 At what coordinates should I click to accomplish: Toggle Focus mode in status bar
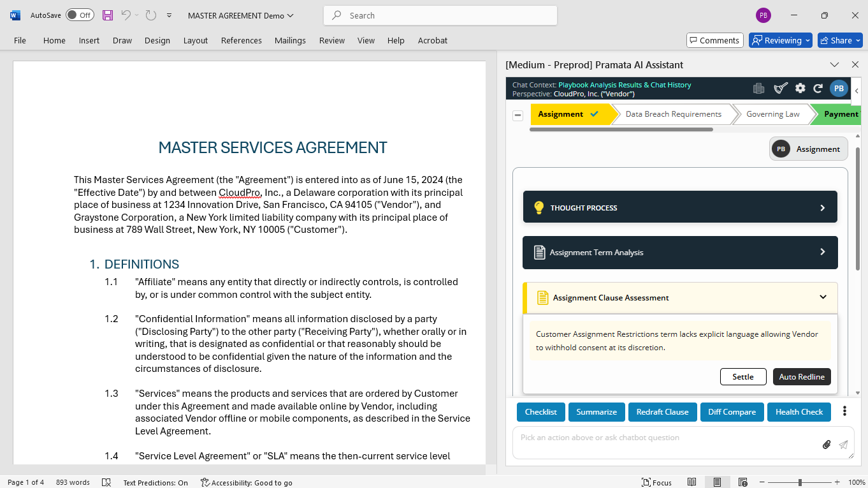(656, 482)
